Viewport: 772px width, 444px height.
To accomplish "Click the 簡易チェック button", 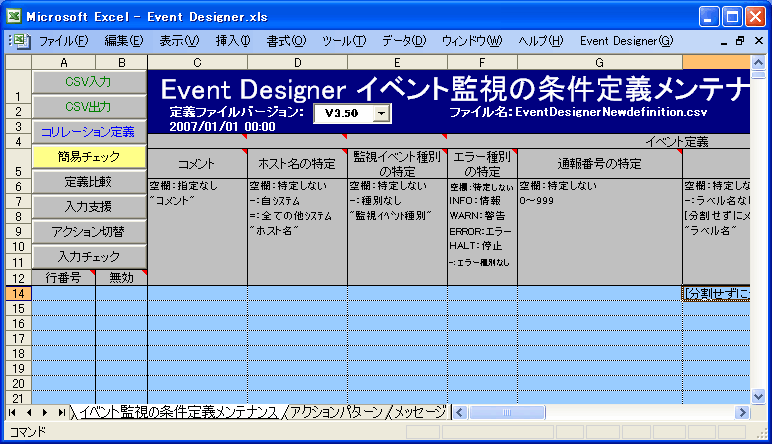I will coord(89,157).
